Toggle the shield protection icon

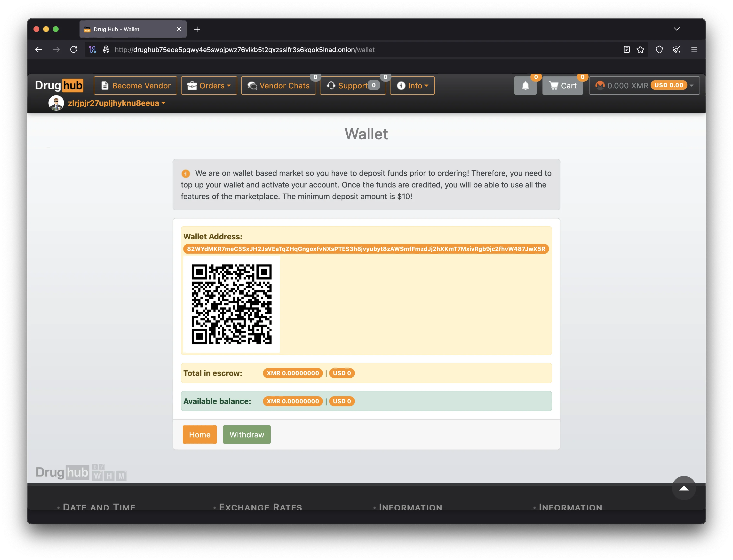[x=659, y=49]
